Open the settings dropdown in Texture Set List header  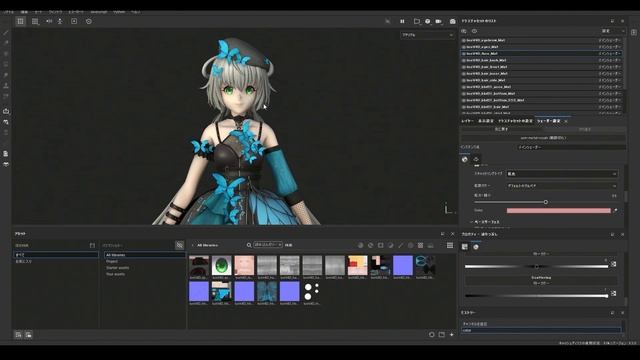613,31
